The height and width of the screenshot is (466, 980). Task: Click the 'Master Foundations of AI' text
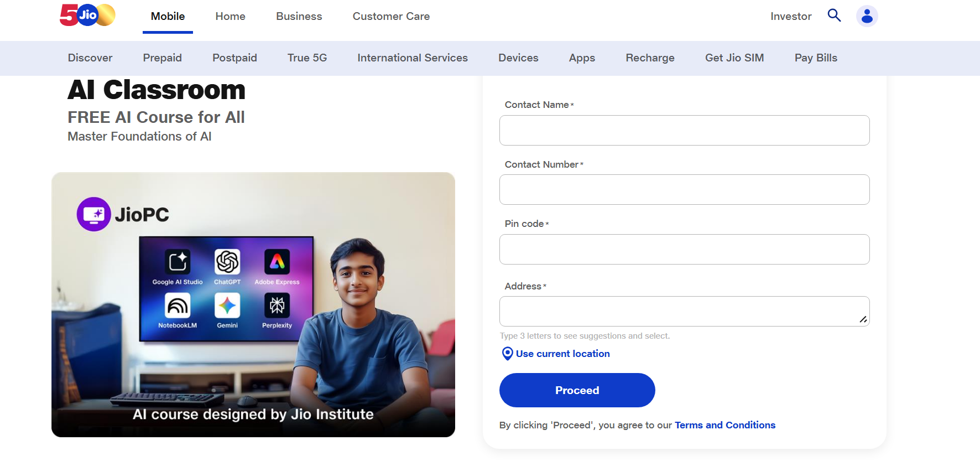coord(139,137)
